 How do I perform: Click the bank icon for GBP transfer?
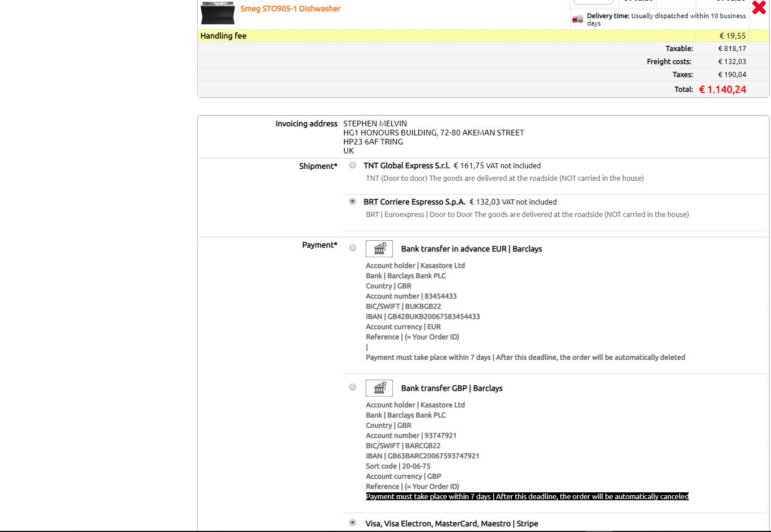pos(379,388)
